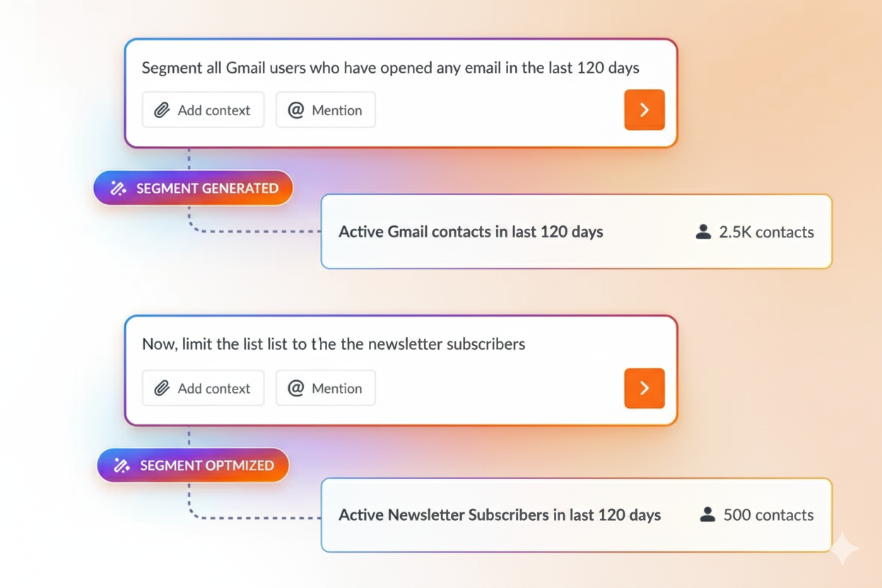Select the @ Mention icon in the top card
This screenshot has height=588, width=882.
pos(297,110)
